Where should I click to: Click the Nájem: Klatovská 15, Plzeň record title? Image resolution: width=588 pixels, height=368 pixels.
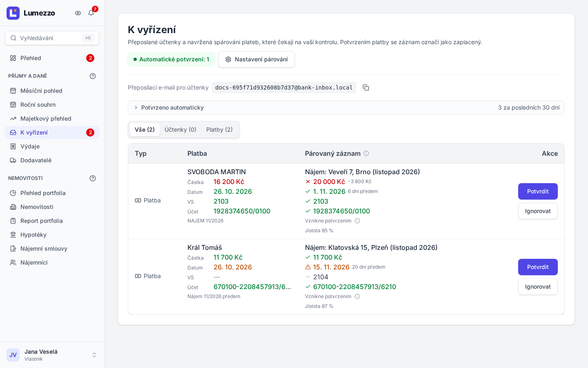[x=371, y=247]
